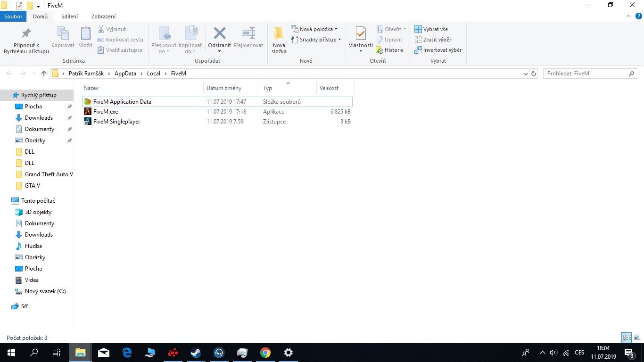Open Settings gear from the taskbar
This screenshot has height=362, width=644.
pyautogui.click(x=289, y=353)
